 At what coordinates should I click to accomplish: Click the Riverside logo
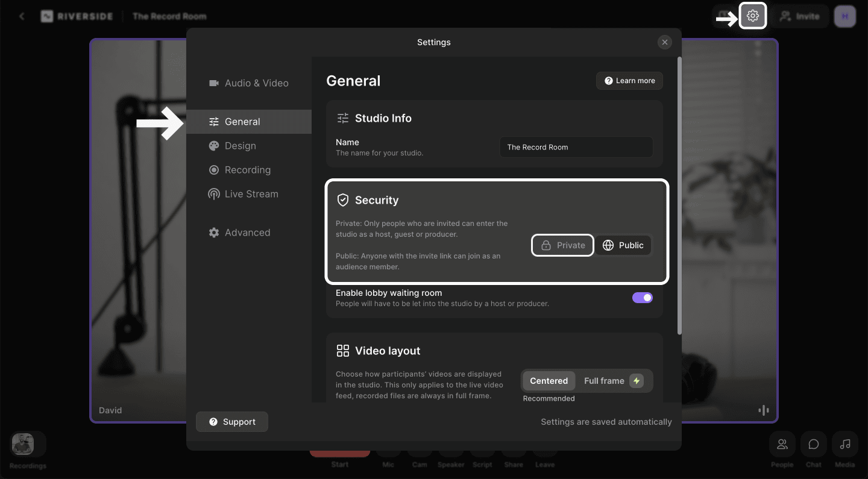[x=77, y=16]
